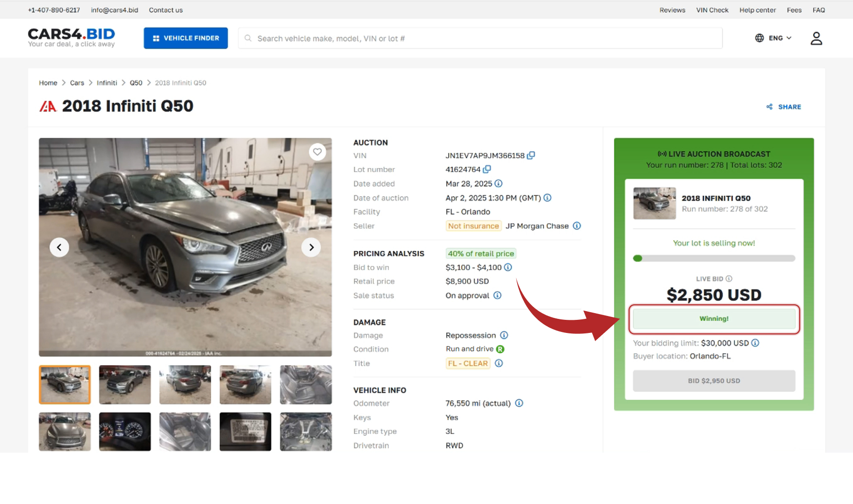Open info icon next to LIVE BID label
Screen dimensions: 853x504
pos(729,279)
